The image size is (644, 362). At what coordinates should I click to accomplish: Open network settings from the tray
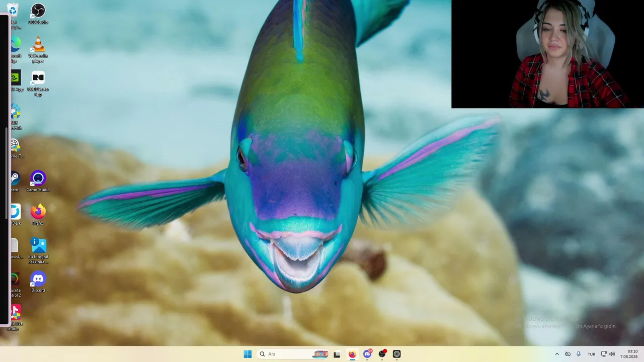click(x=604, y=354)
